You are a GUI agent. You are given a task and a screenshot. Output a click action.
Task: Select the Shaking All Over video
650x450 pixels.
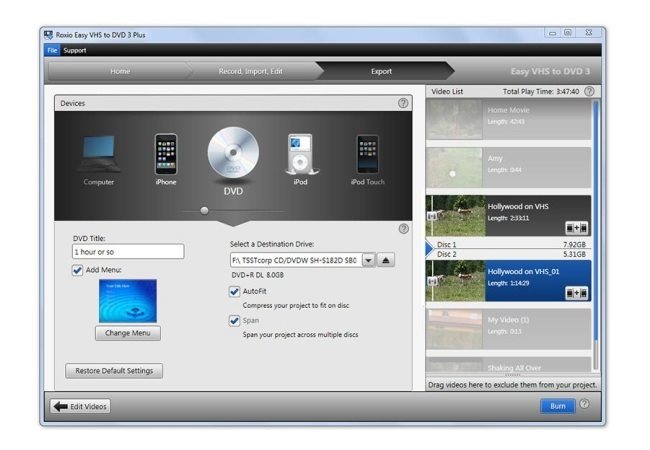(509, 365)
